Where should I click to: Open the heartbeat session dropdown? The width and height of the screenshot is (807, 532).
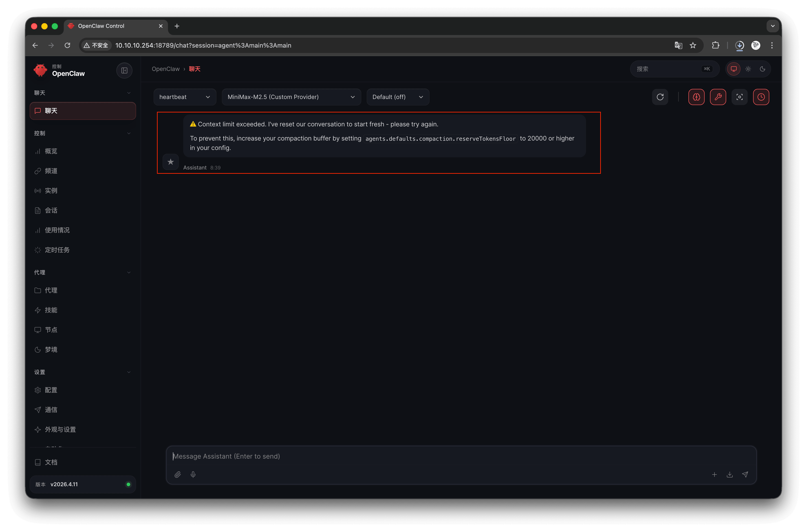(x=185, y=97)
